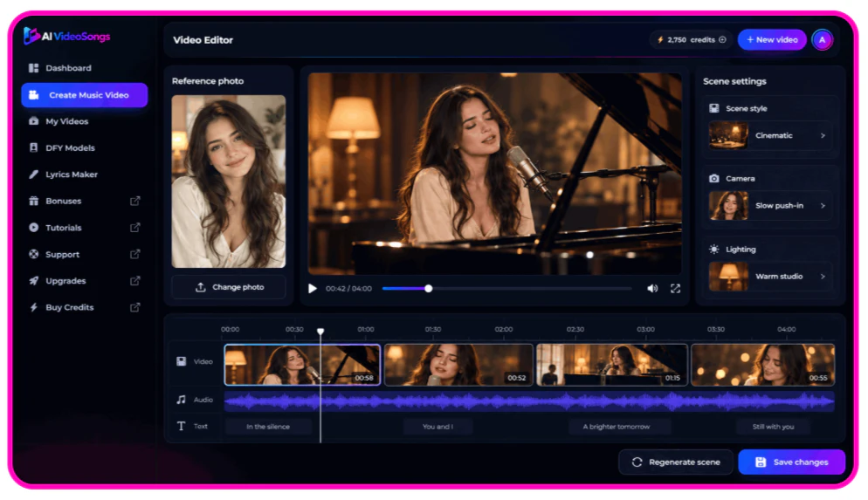Click the Video track film icon

click(x=181, y=362)
